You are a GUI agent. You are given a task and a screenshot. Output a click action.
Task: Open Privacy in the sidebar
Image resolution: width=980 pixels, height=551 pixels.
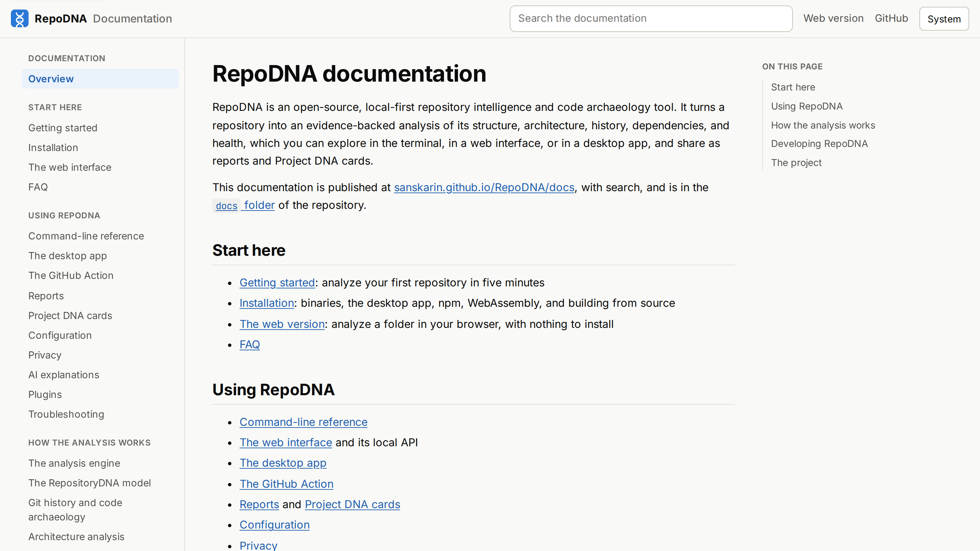click(x=45, y=355)
